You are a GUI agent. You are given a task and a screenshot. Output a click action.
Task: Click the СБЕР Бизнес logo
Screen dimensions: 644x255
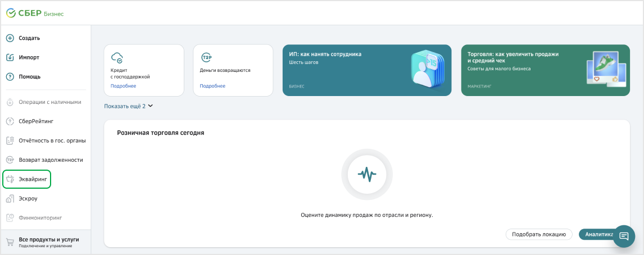35,13
